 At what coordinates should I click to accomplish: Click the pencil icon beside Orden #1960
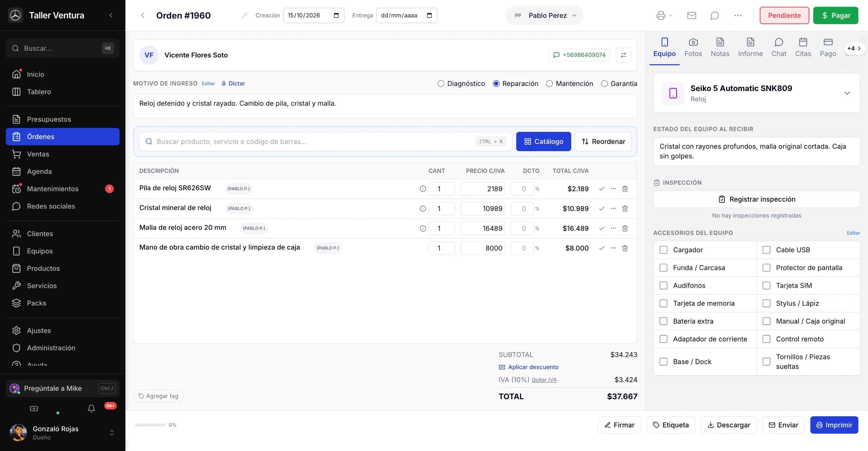(x=244, y=16)
